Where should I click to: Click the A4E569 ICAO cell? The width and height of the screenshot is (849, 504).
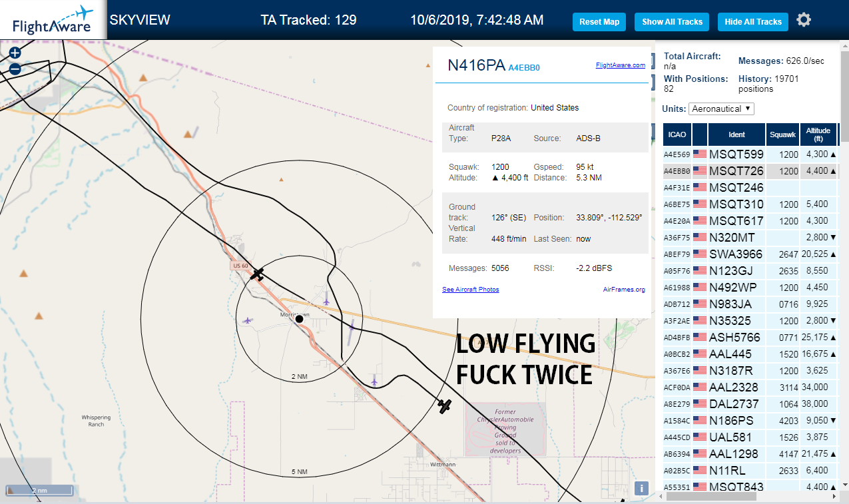[677, 154]
